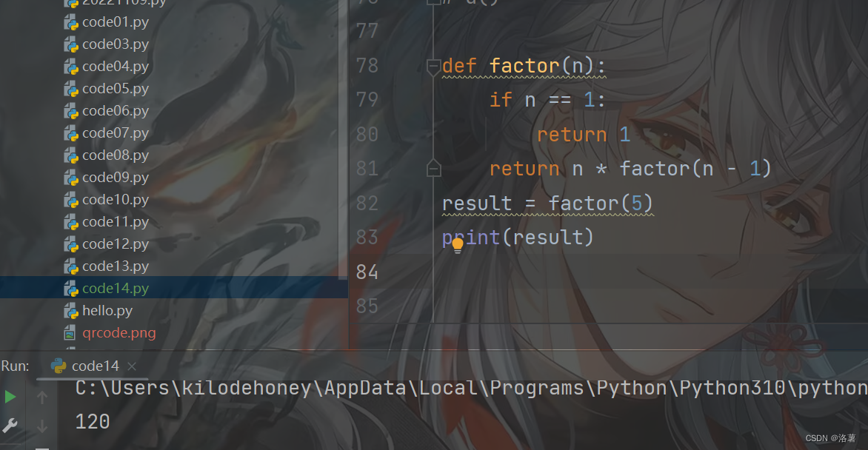Open hello.py file
868x450 pixels.
pos(107,311)
